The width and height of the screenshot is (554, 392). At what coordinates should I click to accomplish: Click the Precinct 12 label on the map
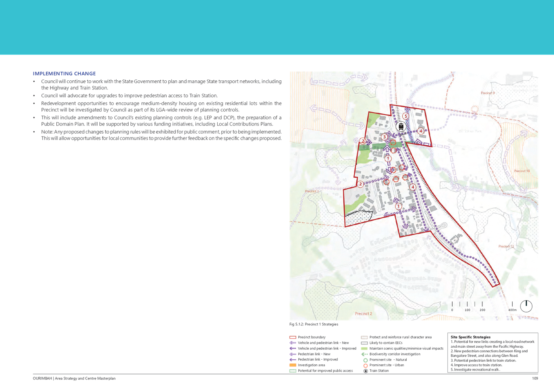tap(506, 246)
